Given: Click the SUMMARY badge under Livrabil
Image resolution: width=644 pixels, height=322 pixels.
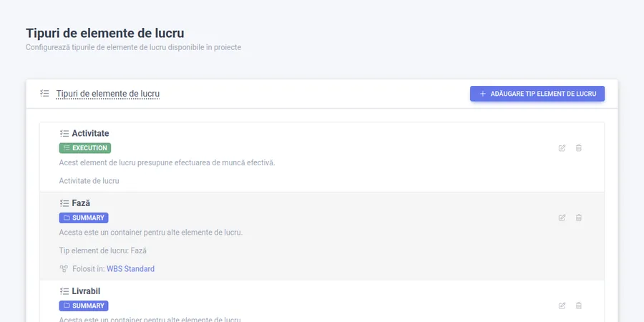Looking at the screenshot, I should (x=84, y=306).
